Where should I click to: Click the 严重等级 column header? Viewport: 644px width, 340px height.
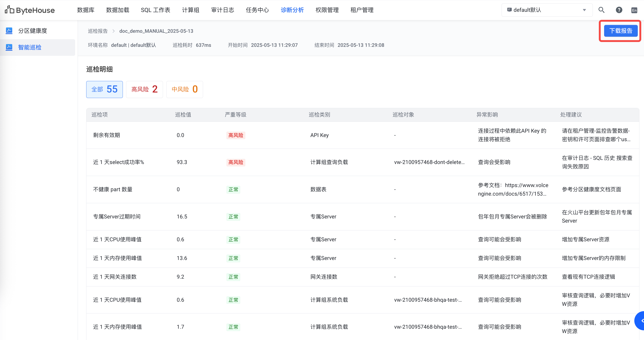point(236,115)
